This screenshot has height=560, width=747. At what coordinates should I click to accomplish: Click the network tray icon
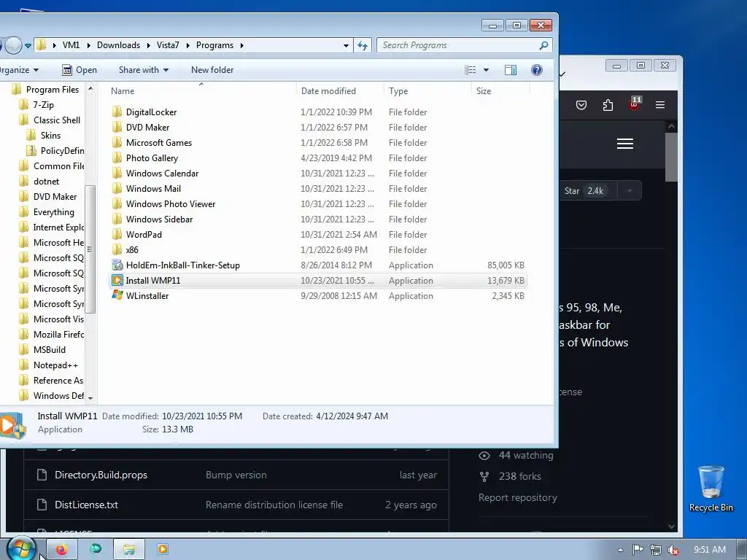click(x=656, y=550)
